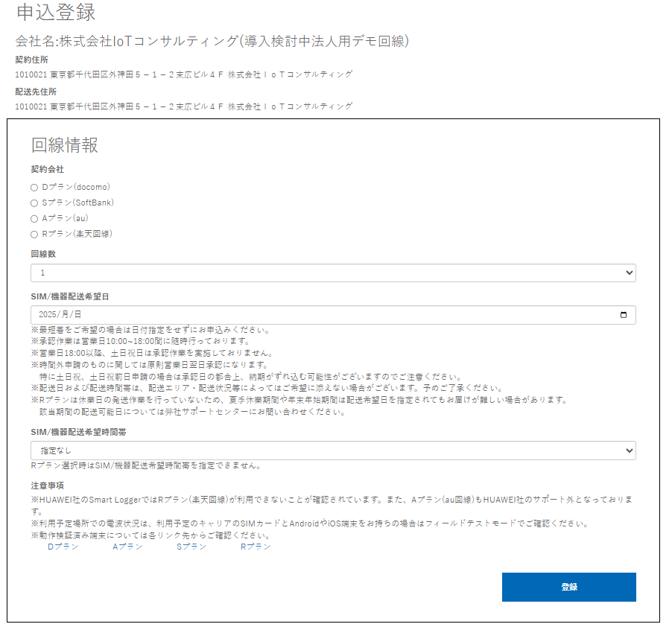Click the note ※最短着をご希望の場合は日付指定をせずに
Screen dimensions: 672x627
tap(150, 330)
